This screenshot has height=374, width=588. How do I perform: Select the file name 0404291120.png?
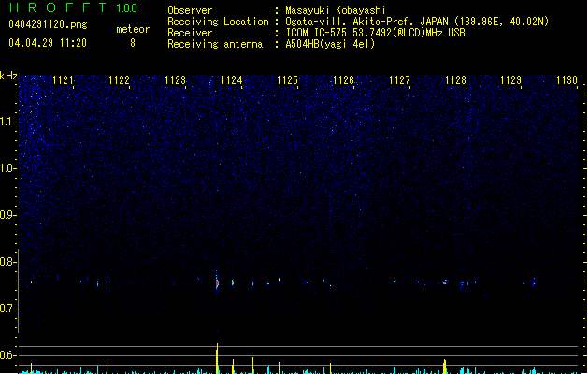pyautogui.click(x=48, y=24)
